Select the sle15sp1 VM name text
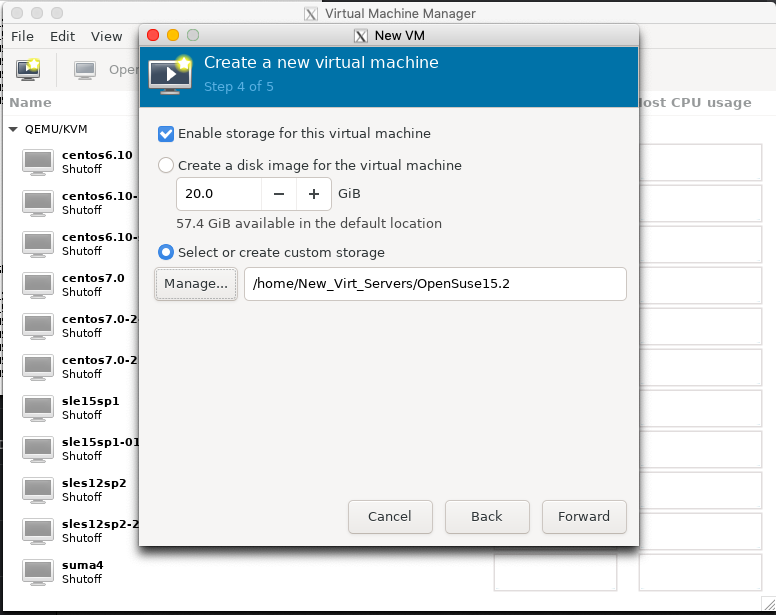This screenshot has height=615, width=776. tap(91, 401)
